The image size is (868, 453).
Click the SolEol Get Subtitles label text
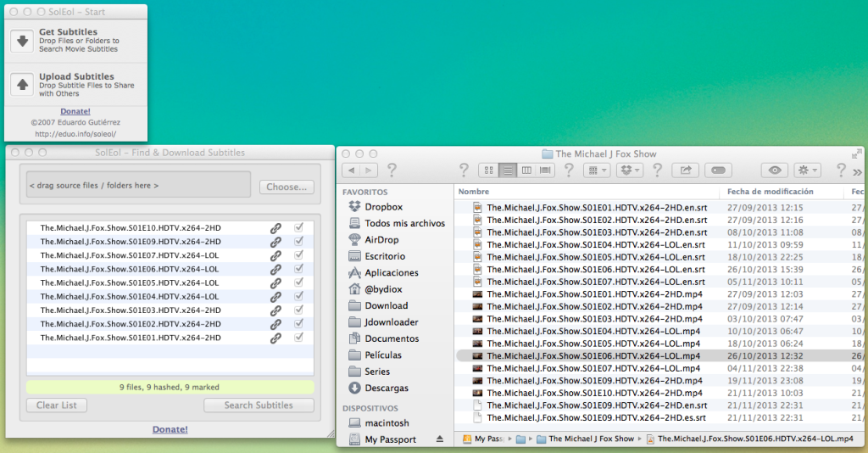68,31
